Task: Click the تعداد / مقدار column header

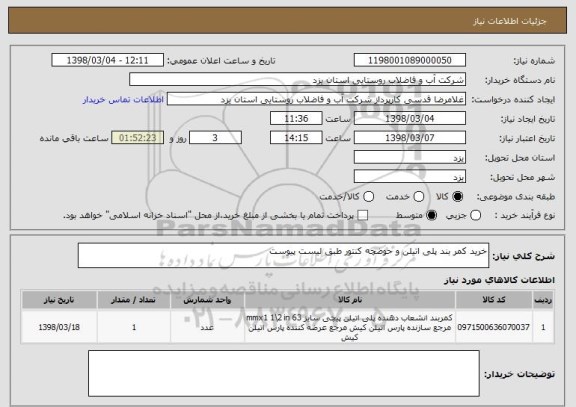Action: point(134,300)
